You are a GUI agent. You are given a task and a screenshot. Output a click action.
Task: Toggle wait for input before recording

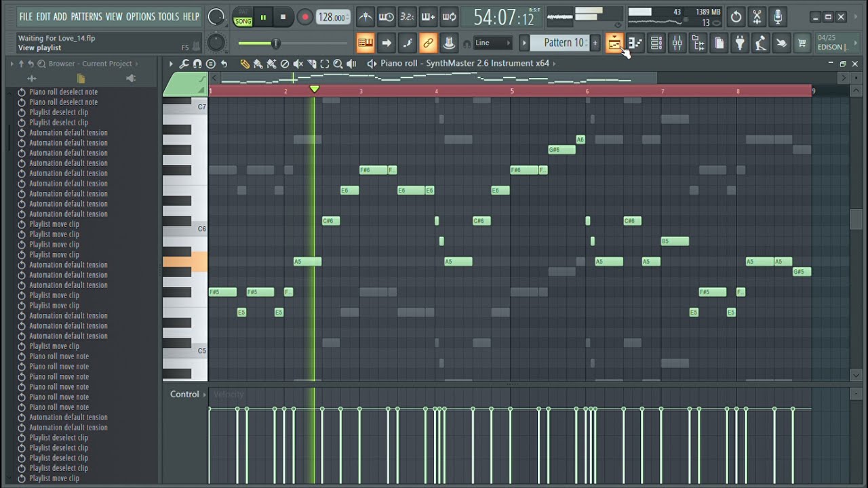click(386, 17)
